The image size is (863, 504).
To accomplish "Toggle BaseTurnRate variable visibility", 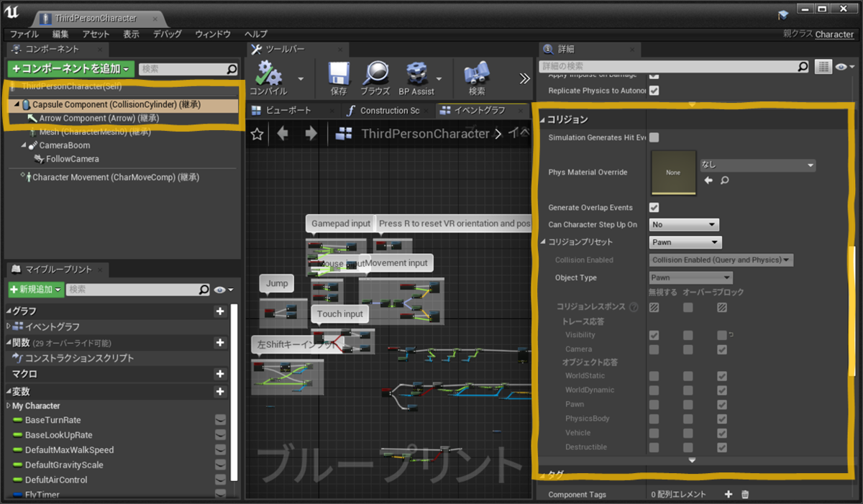I will pyautogui.click(x=220, y=420).
